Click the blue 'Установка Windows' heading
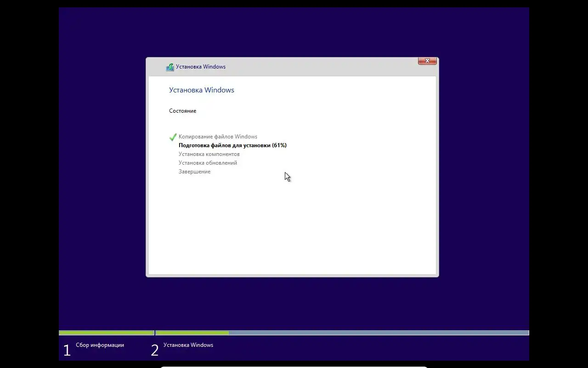588x368 pixels. click(202, 90)
